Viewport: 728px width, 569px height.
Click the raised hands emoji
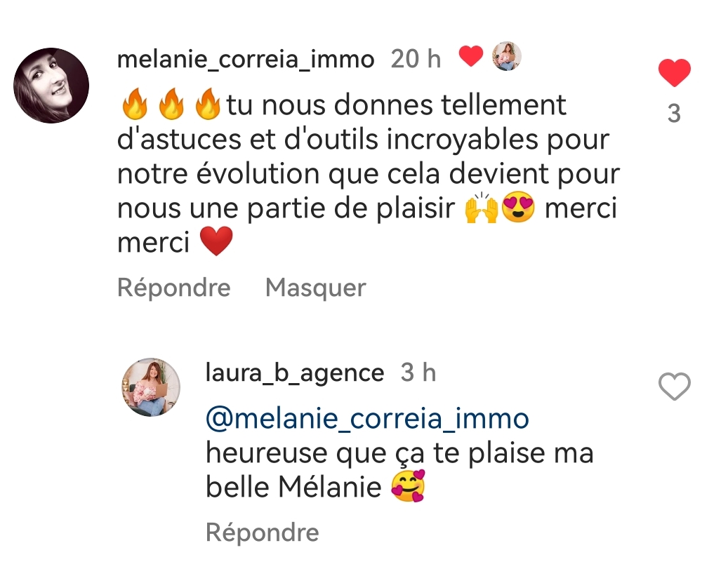pos(482,209)
